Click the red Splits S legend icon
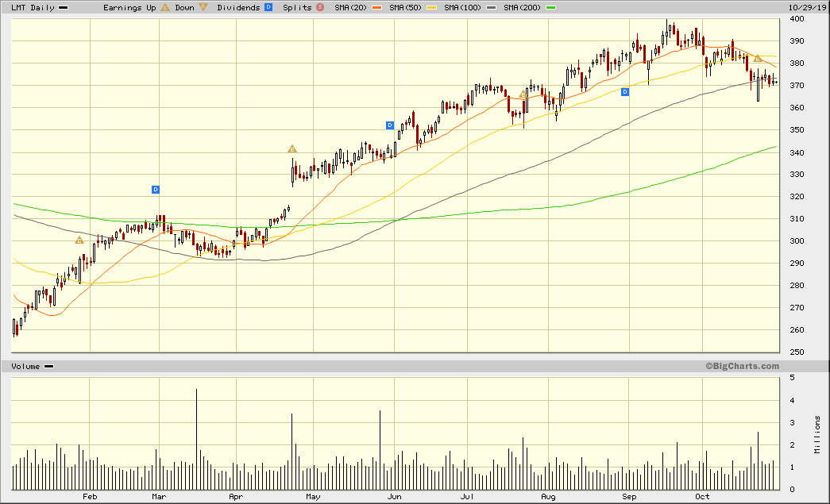This screenshot has height=504, width=830. 320,7
